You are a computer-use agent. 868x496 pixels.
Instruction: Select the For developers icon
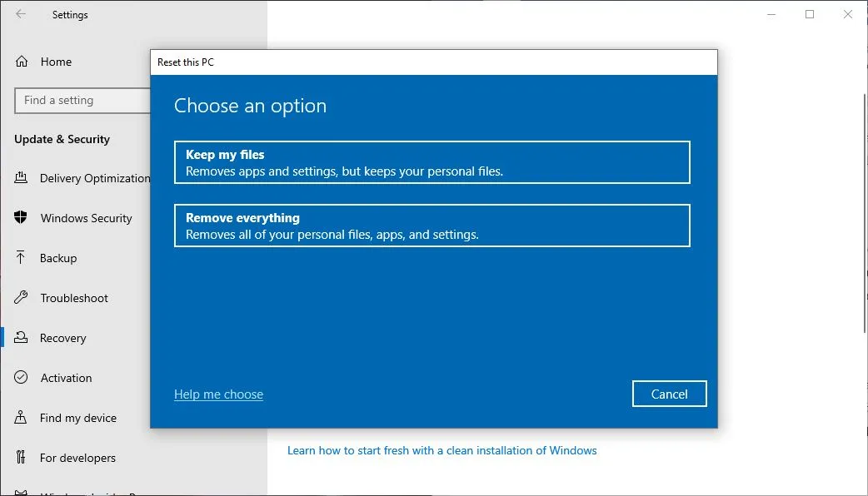(x=23, y=458)
